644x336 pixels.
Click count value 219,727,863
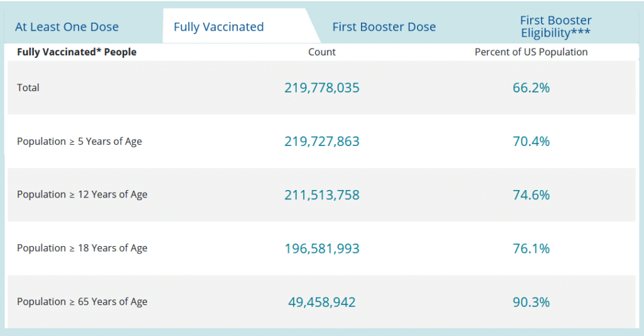point(322,142)
